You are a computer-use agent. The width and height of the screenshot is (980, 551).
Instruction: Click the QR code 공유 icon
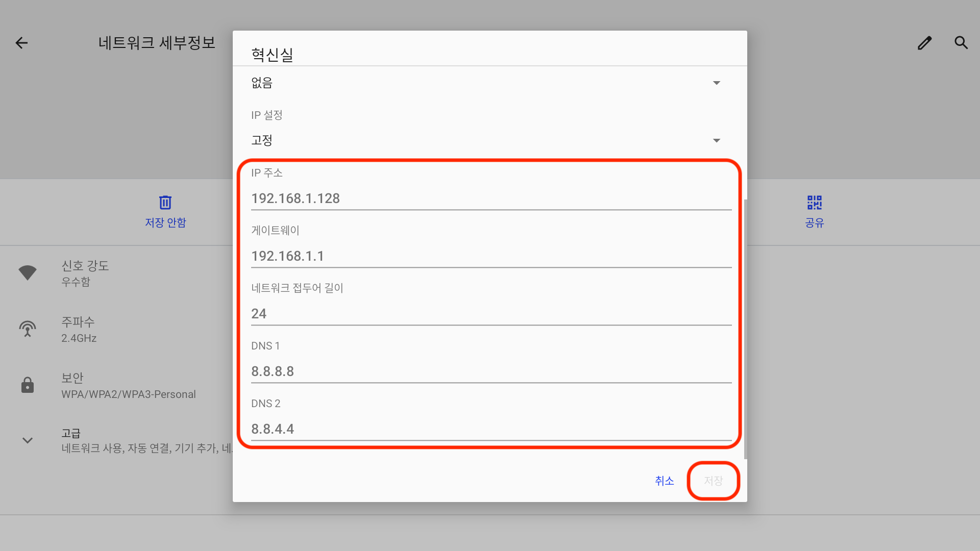coord(814,203)
